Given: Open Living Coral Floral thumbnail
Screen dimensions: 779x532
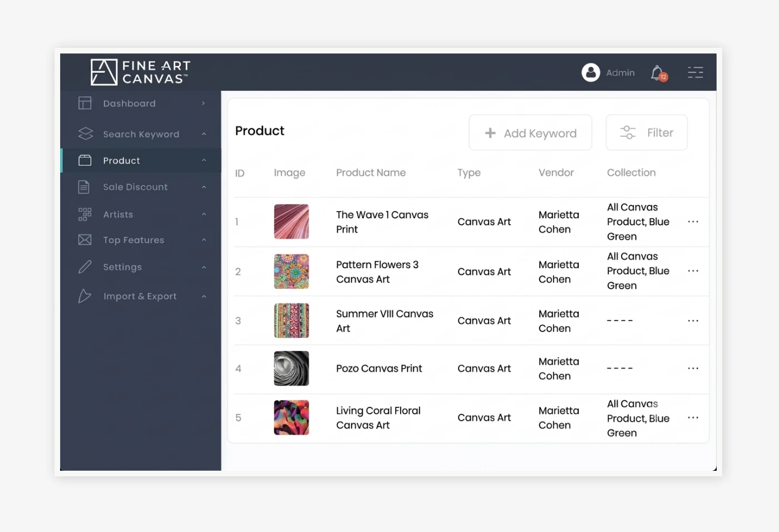Looking at the screenshot, I should coord(291,417).
